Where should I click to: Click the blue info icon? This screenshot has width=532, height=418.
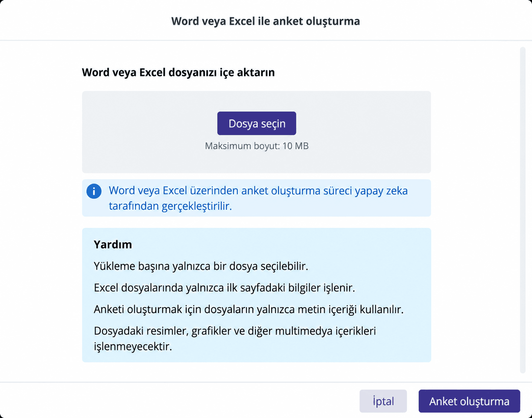[x=94, y=191]
